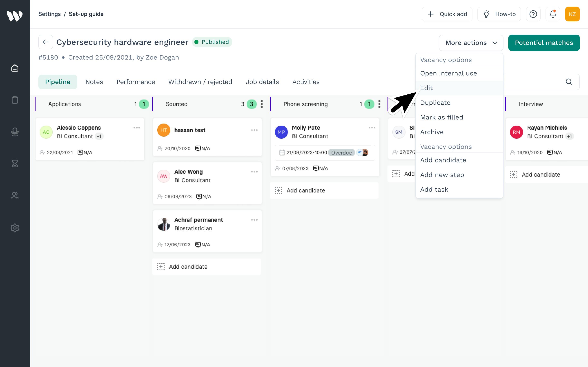Open Alessio Coppens card ellipsis menu
Image resolution: width=588 pixels, height=367 pixels.
pyautogui.click(x=137, y=128)
